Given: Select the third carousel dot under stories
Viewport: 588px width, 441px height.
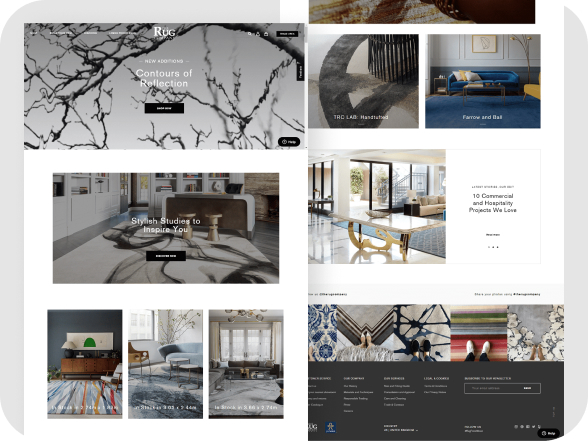Looking at the screenshot, I should [498, 247].
